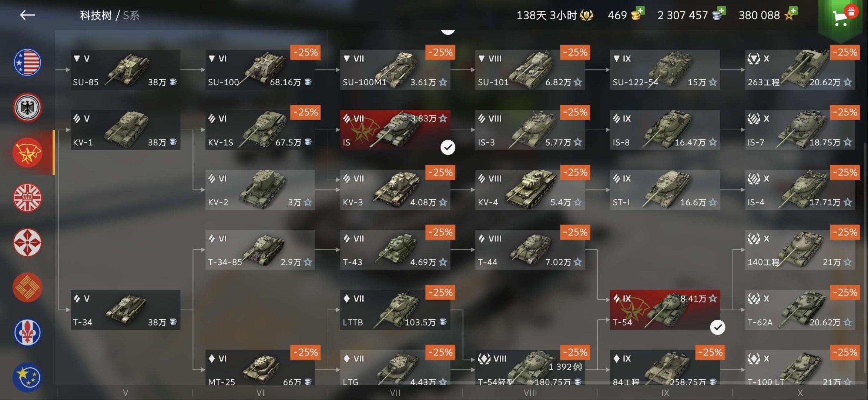Go back with the arrow icon
The image size is (868, 400).
pyautogui.click(x=27, y=15)
